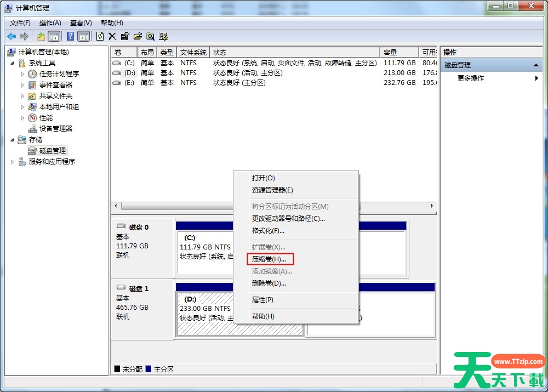
Task: Select 删除卷(D)... in the context menu
Action: tap(269, 283)
